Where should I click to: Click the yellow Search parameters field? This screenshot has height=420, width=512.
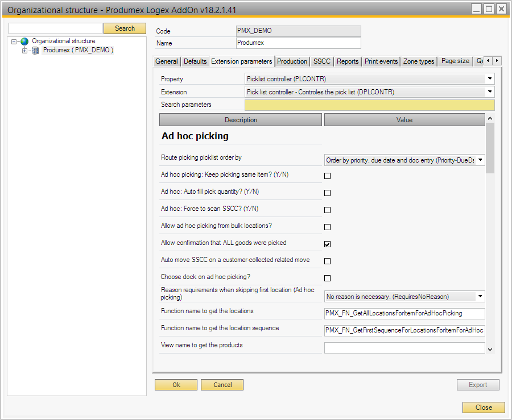[369, 105]
